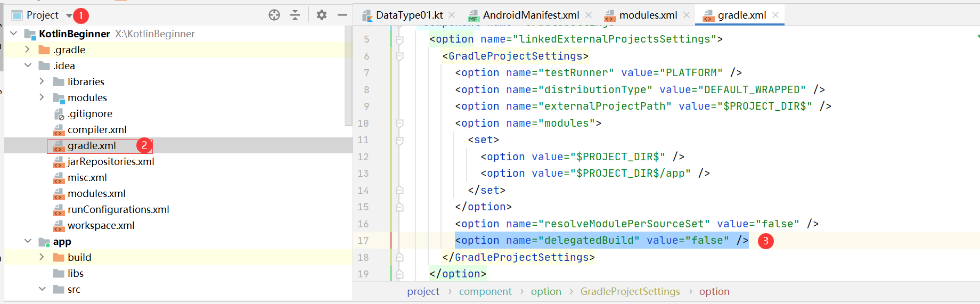Open misc.xml file
This screenshot has height=304, width=980.
87,177
